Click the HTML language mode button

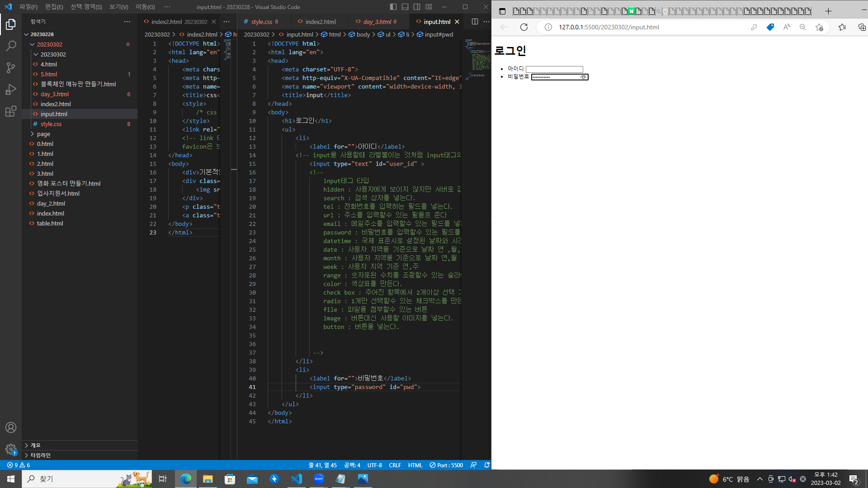tap(415, 465)
